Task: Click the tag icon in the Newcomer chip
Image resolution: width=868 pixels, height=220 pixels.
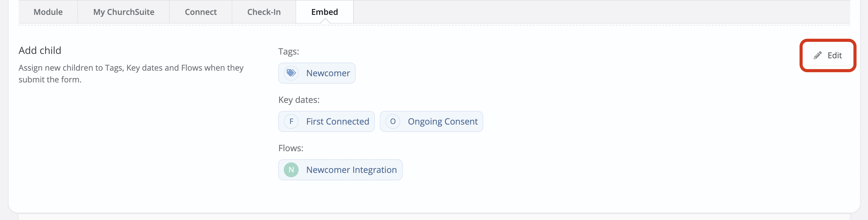Action: pyautogui.click(x=291, y=73)
